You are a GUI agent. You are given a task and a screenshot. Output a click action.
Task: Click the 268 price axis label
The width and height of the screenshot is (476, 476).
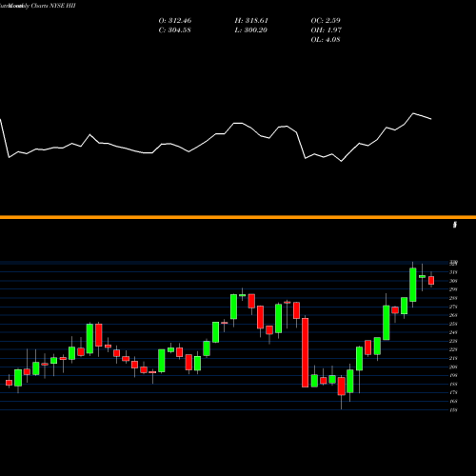tap(453, 315)
